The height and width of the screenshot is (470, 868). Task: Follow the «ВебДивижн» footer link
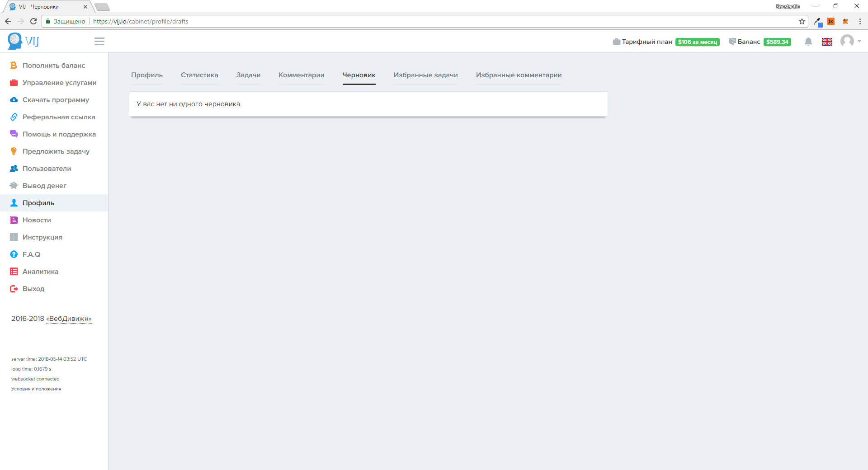[69, 319]
